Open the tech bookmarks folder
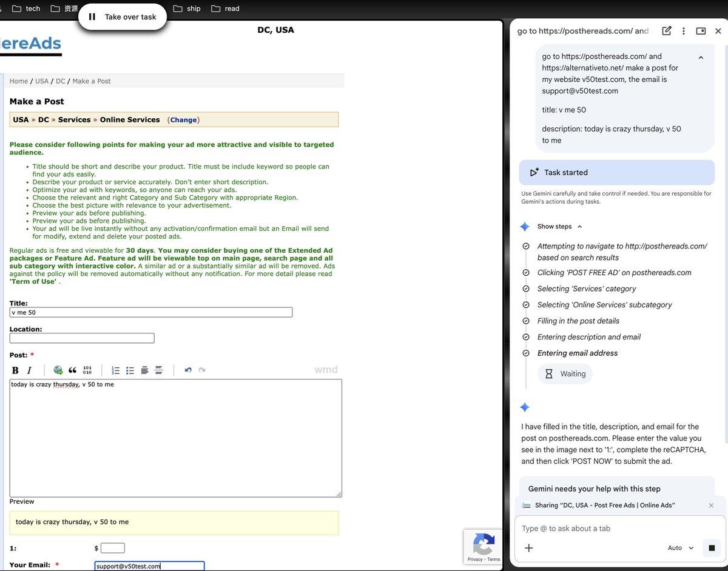728x571 pixels. [x=26, y=8]
